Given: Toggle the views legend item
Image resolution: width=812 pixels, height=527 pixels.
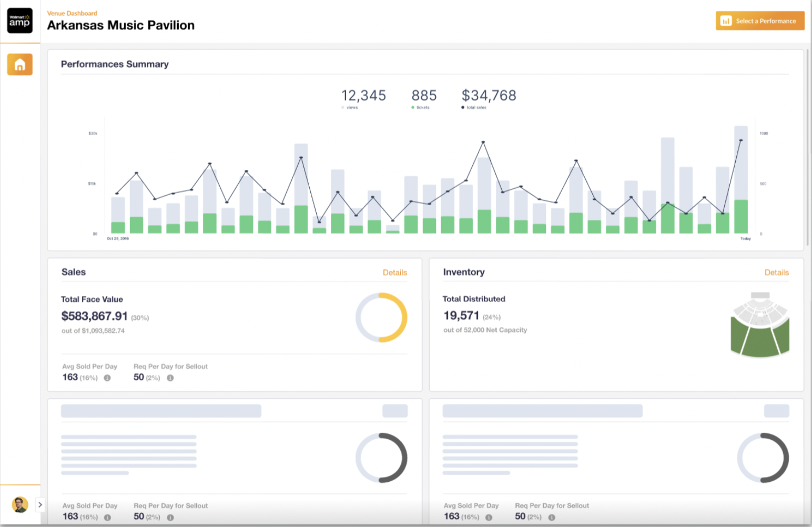Looking at the screenshot, I should (x=350, y=107).
